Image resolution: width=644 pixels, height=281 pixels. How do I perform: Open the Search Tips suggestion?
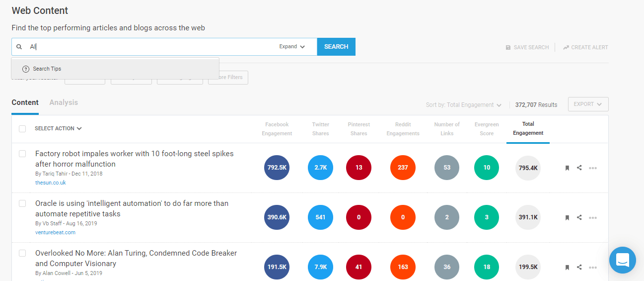pyautogui.click(x=115, y=69)
